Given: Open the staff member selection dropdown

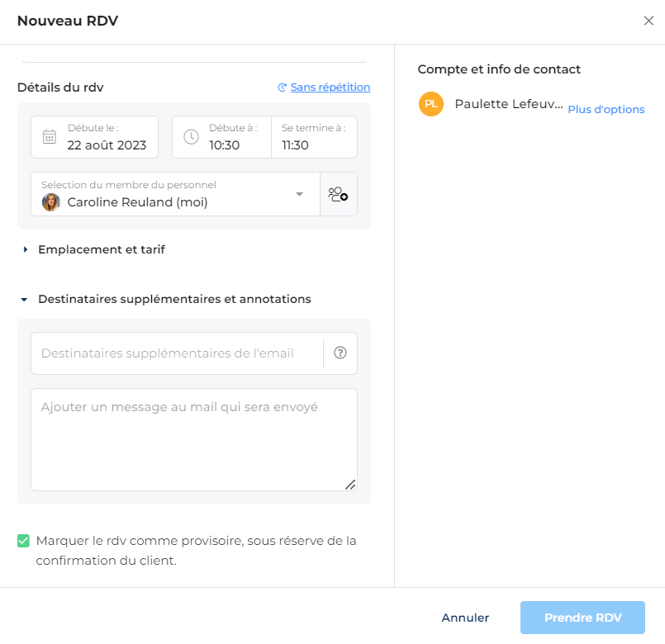Looking at the screenshot, I should (x=176, y=194).
